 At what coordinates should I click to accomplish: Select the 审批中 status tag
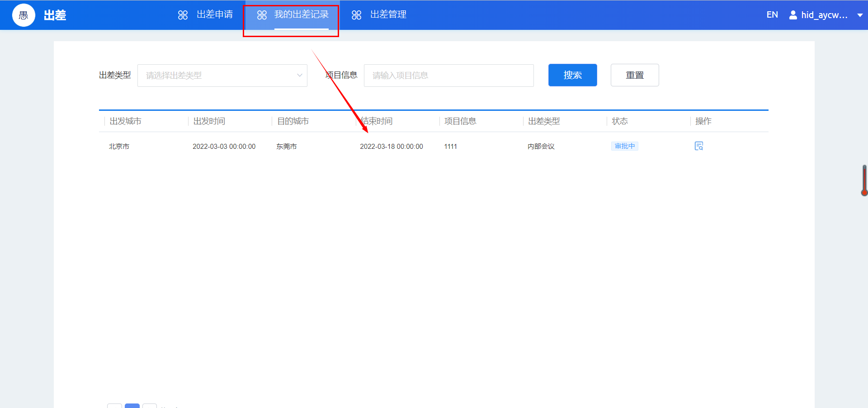coord(624,146)
